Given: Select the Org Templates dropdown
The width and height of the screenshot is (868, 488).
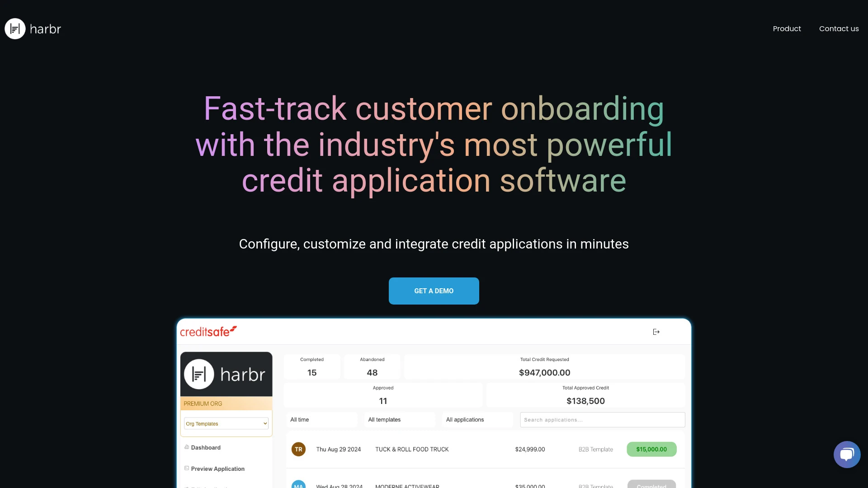Looking at the screenshot, I should click(225, 424).
